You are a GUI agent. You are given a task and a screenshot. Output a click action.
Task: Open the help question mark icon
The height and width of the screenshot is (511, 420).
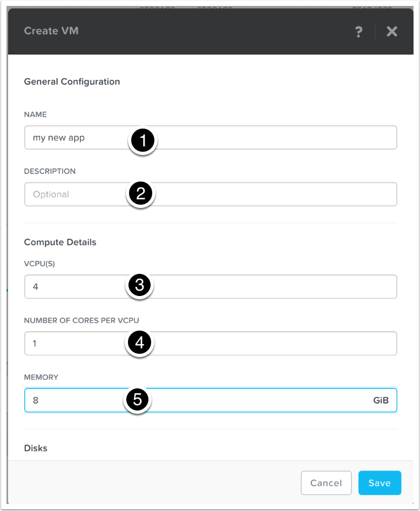[359, 32]
